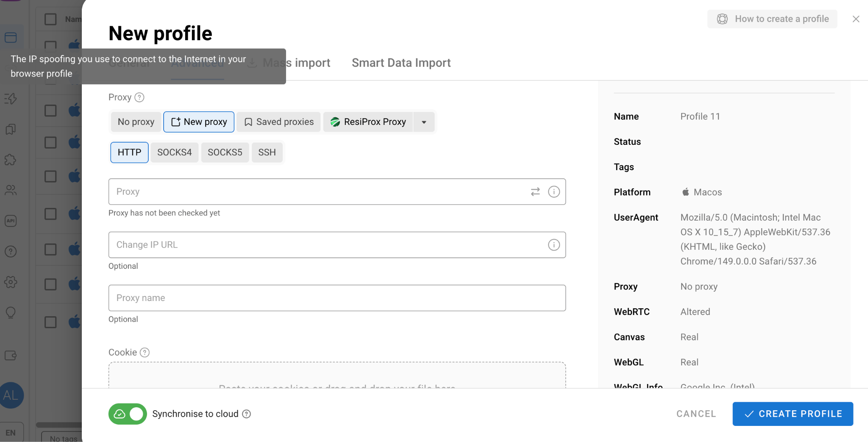The height and width of the screenshot is (442, 868).
Task: Select SOCKS4 proxy type
Action: point(175,152)
